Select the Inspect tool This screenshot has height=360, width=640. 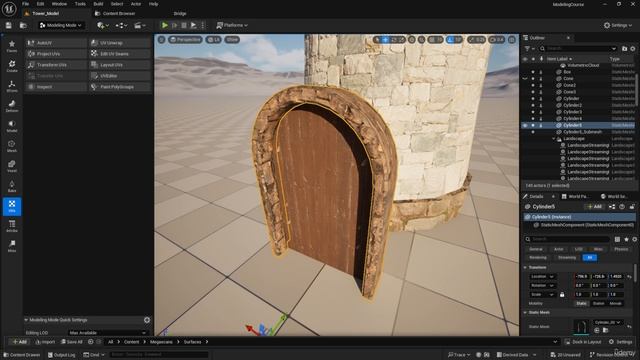(x=56, y=87)
